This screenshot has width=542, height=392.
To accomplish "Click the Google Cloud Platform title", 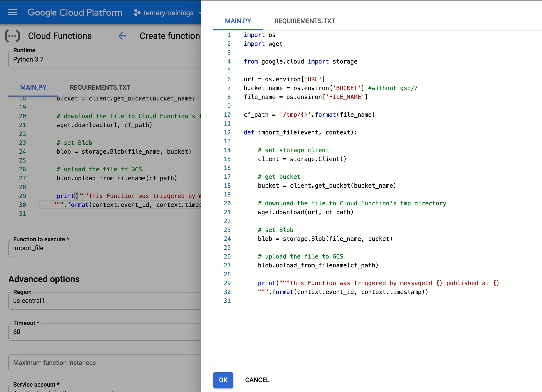I will pyautogui.click(x=75, y=13).
